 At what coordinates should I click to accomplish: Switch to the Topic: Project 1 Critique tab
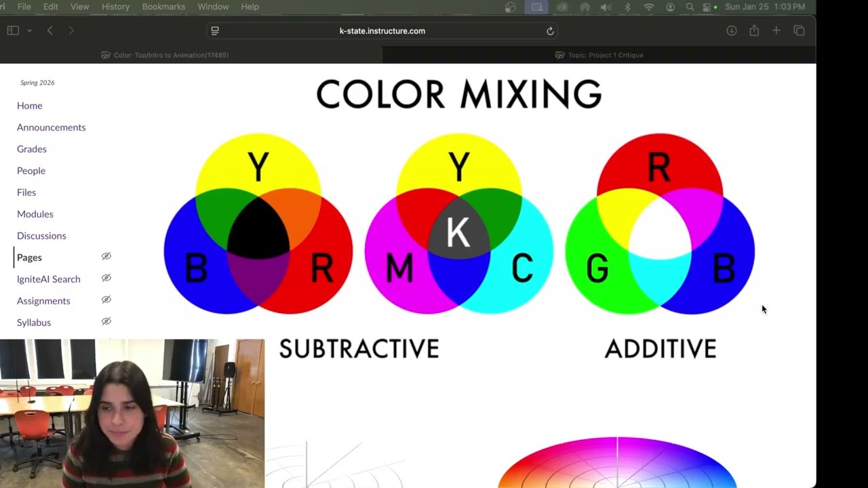tap(599, 55)
